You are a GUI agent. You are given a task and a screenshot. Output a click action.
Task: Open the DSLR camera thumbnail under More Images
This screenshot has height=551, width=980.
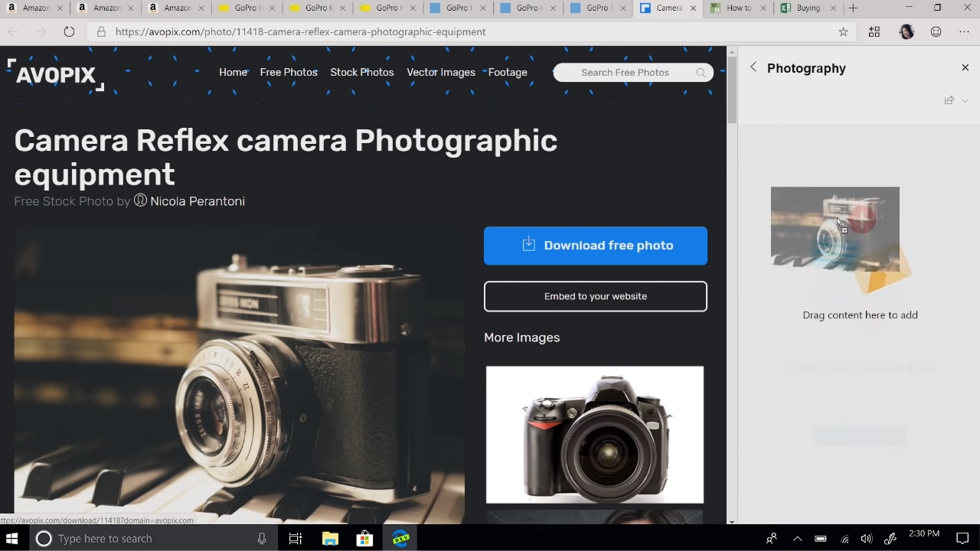(x=595, y=435)
